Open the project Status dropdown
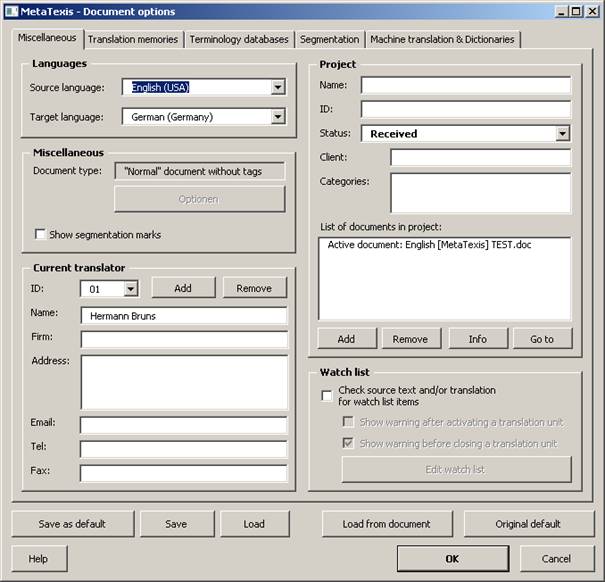This screenshot has height=582, width=605. click(x=563, y=134)
